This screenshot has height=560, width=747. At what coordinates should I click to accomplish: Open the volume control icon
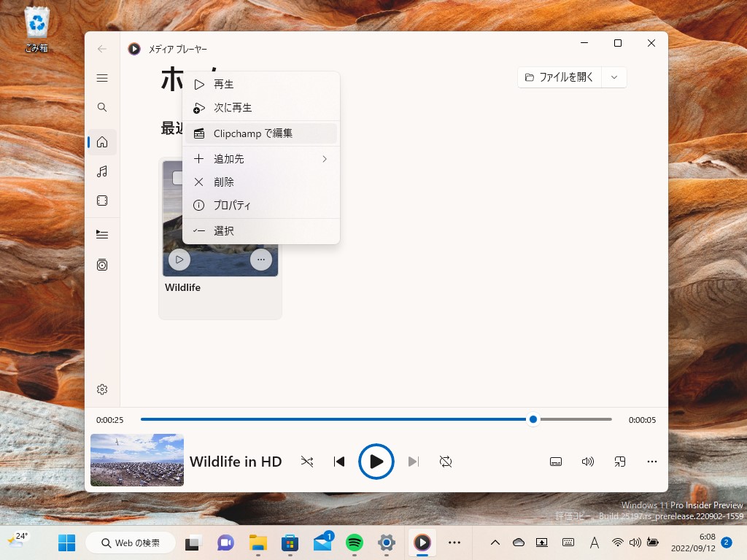click(x=588, y=461)
